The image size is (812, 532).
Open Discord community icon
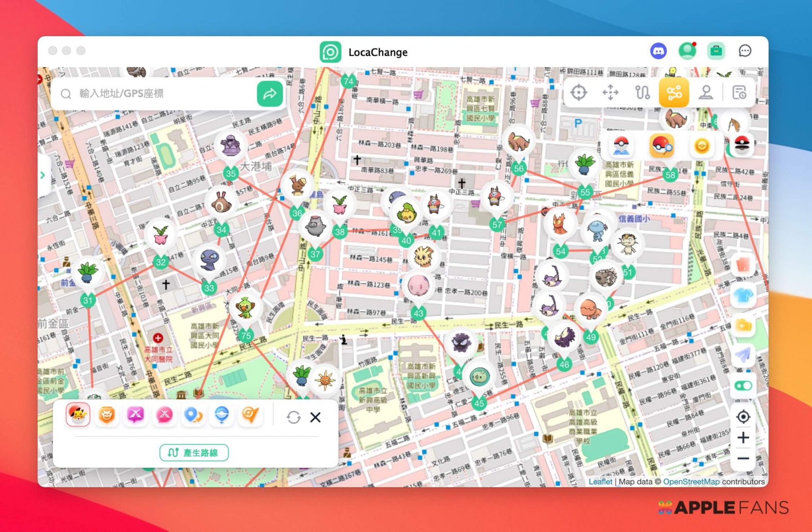coord(658,51)
